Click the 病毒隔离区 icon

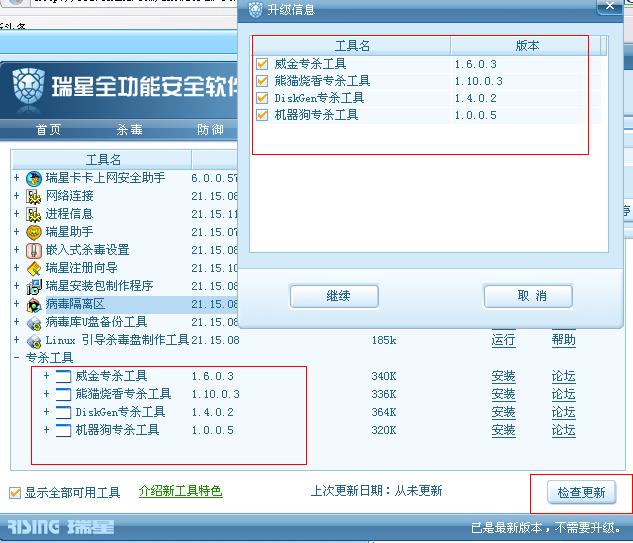coord(34,304)
